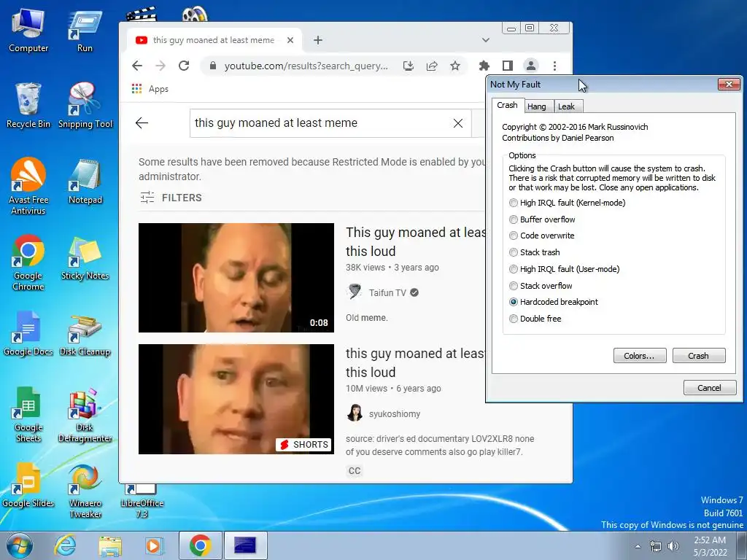Viewport: 747px width, 560px height.
Task: Open the SHORTS video thumbnail
Action: point(236,399)
